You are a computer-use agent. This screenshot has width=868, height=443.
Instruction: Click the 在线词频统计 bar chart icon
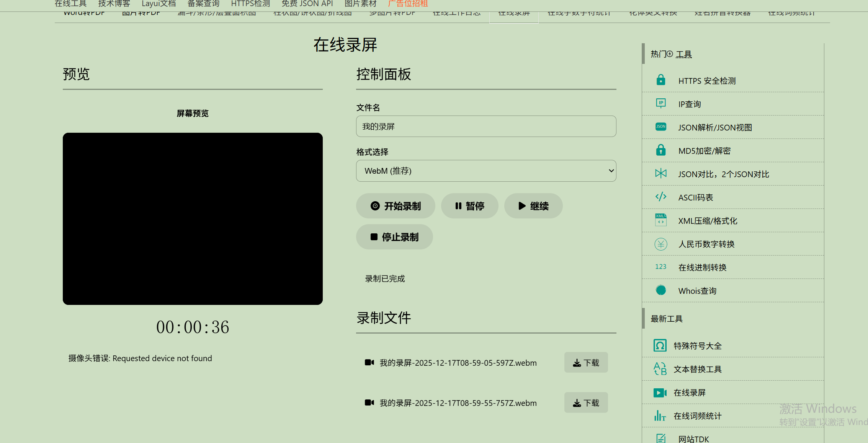[x=660, y=415]
